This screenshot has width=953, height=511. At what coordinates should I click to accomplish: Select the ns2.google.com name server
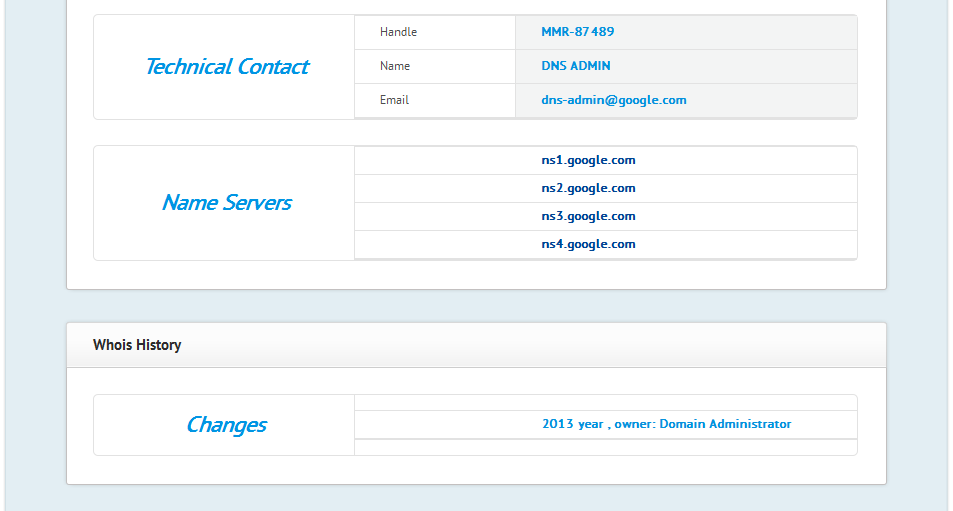point(588,188)
